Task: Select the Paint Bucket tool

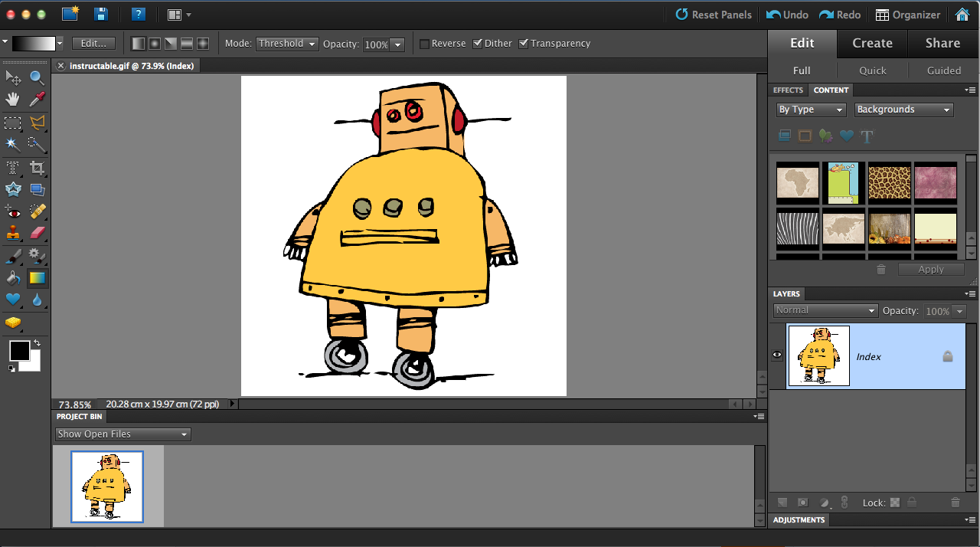Action: pos(13,278)
